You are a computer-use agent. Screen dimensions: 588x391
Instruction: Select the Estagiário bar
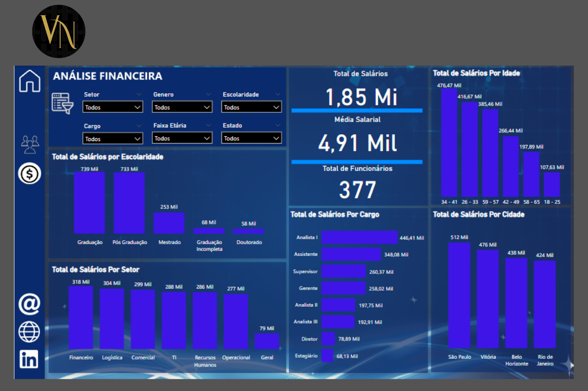click(328, 355)
